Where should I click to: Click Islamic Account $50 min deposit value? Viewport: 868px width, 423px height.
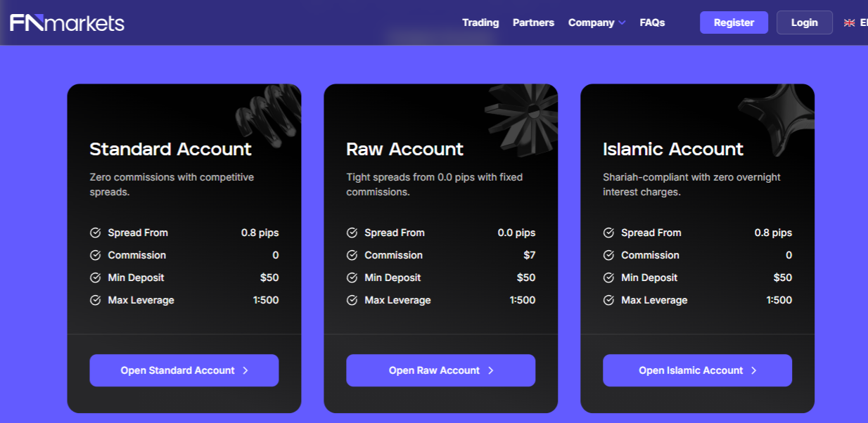pos(782,278)
